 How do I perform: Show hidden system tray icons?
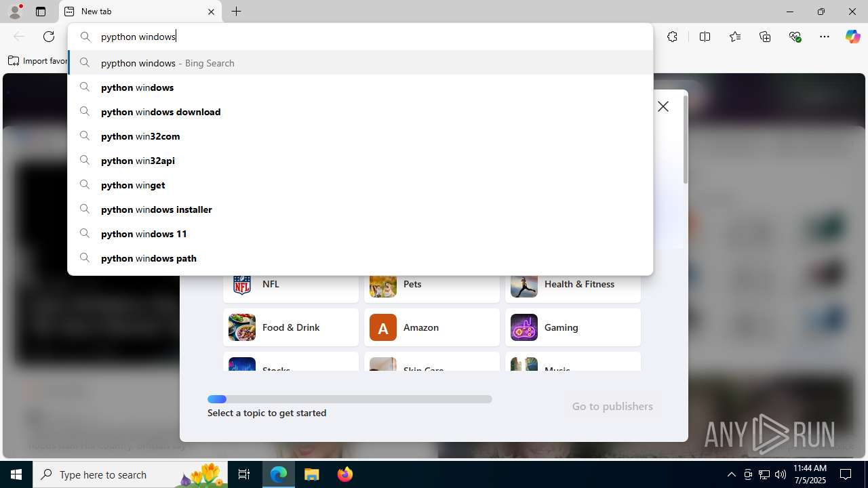pos(731,474)
